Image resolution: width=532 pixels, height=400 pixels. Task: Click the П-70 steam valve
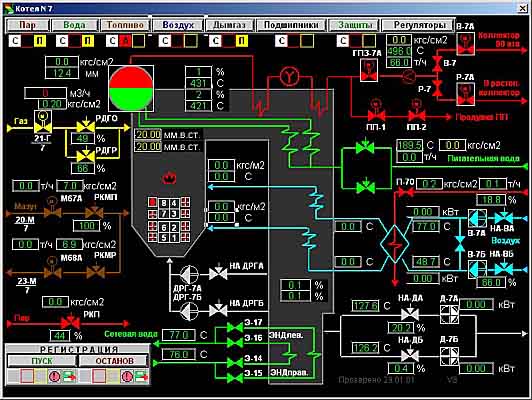[x=406, y=193]
